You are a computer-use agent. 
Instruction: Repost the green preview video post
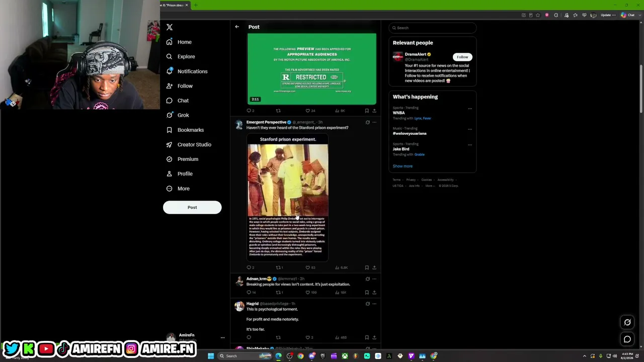(x=278, y=111)
